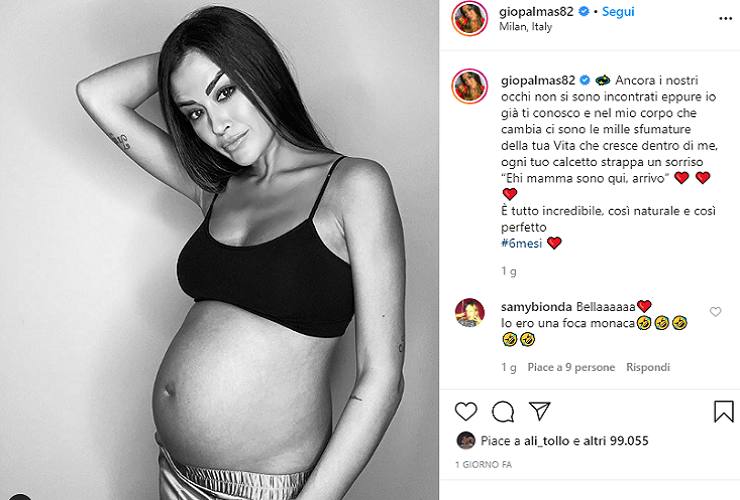Click the small ali_tollo liker avatar
This screenshot has width=740, height=500.
466,440
